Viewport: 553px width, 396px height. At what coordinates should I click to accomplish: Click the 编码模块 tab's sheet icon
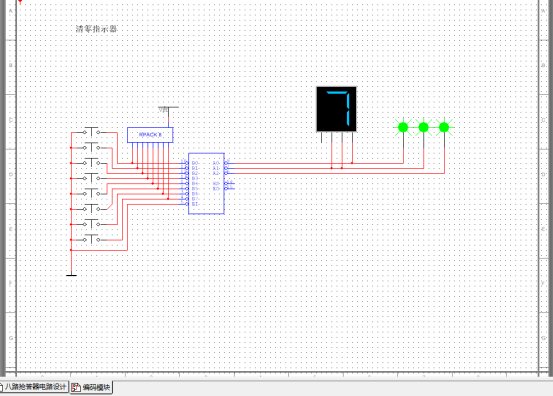75,388
